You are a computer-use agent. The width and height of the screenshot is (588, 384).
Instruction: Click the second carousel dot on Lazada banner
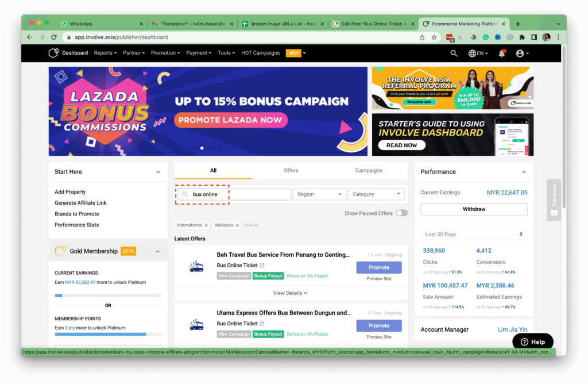click(202, 148)
